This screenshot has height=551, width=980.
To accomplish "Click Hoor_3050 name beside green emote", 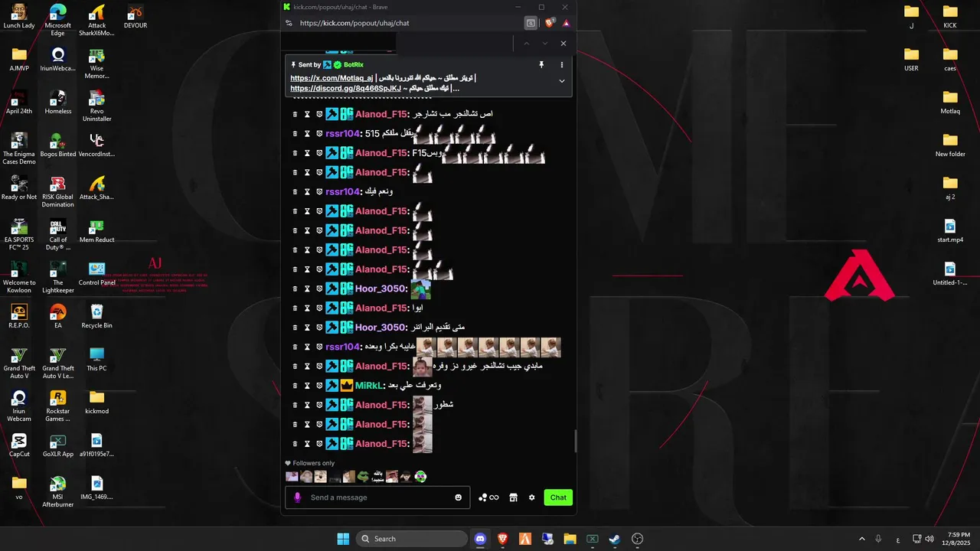I will tap(380, 289).
